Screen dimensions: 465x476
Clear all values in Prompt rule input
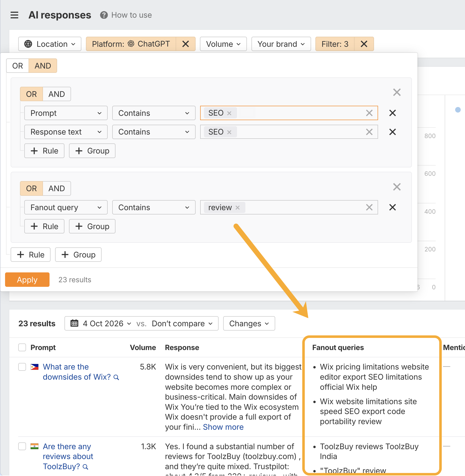click(x=369, y=113)
